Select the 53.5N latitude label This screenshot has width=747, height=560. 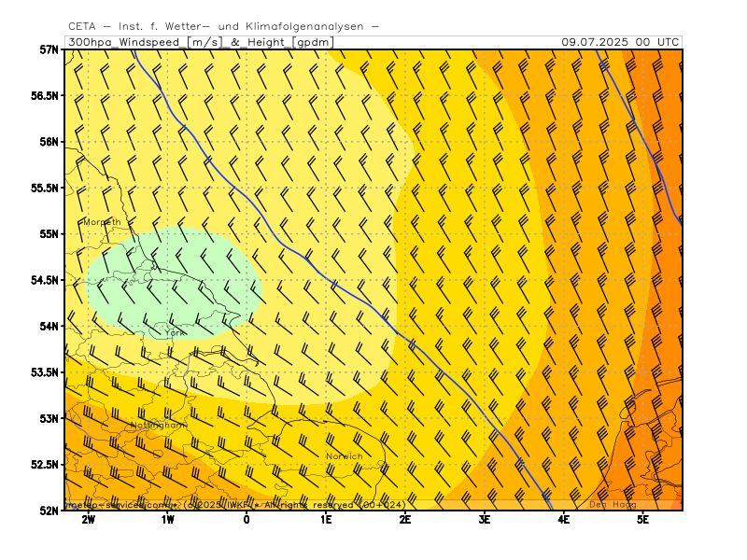[x=45, y=372]
